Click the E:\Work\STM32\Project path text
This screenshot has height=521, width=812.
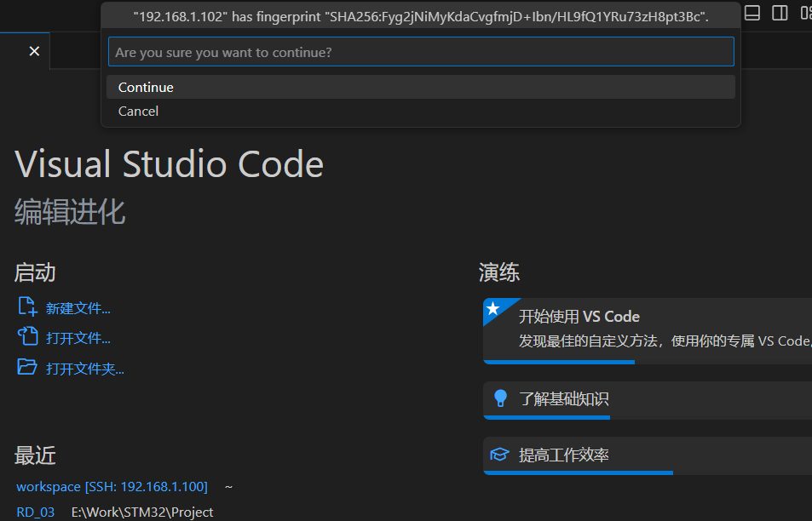point(142,512)
